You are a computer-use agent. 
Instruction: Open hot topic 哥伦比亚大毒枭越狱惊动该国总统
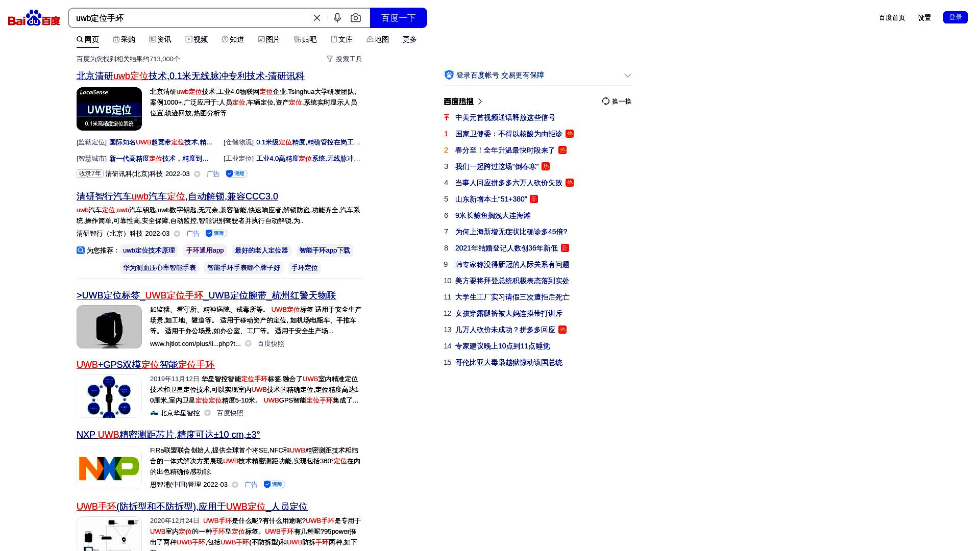click(x=508, y=363)
